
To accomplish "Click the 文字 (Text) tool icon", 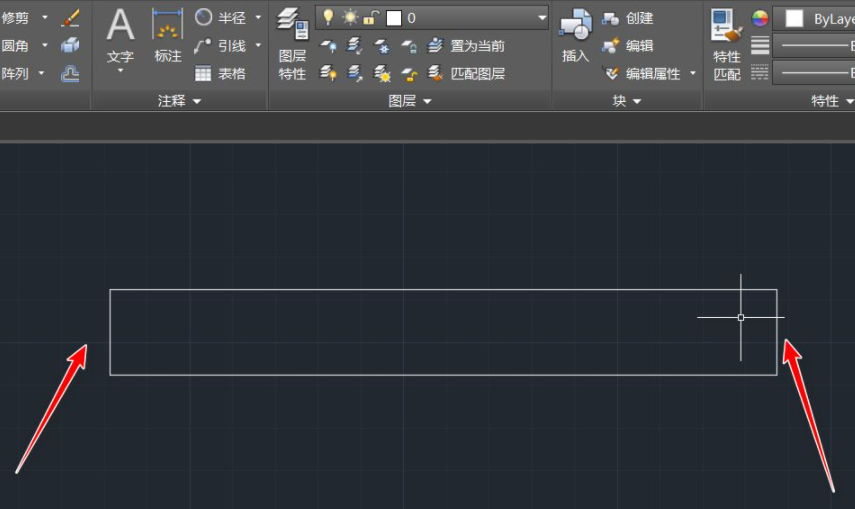I will [120, 26].
